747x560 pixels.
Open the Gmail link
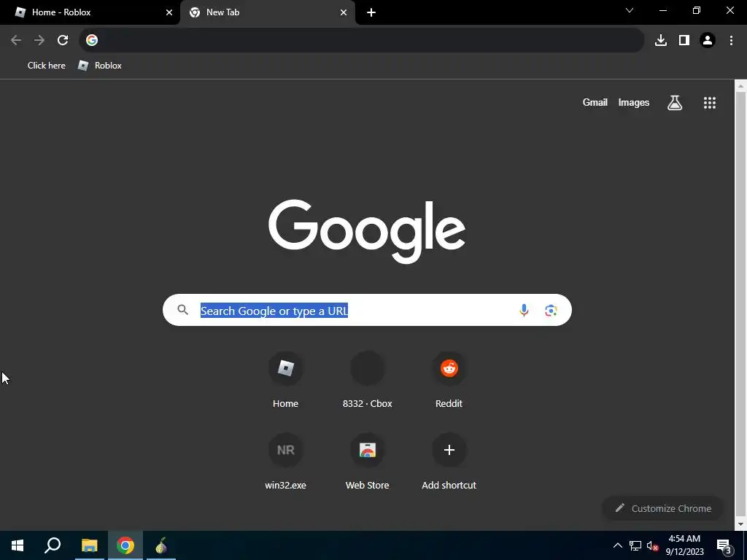point(595,102)
